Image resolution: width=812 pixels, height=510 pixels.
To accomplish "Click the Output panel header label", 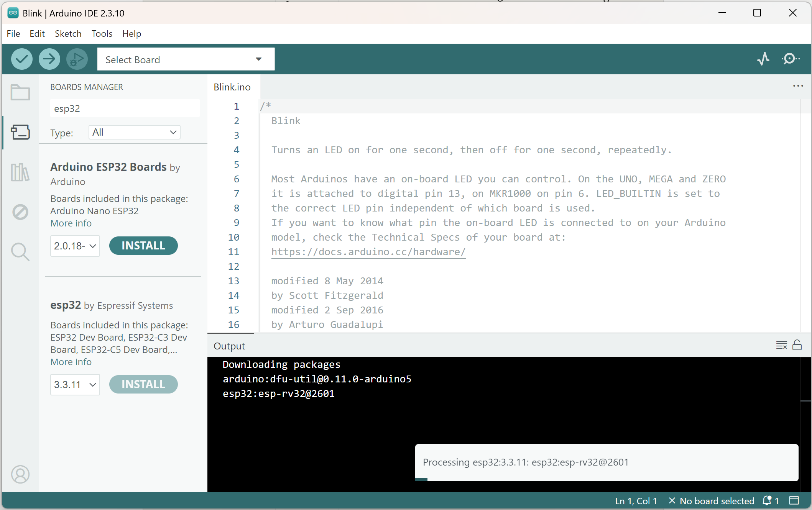I will point(229,346).
